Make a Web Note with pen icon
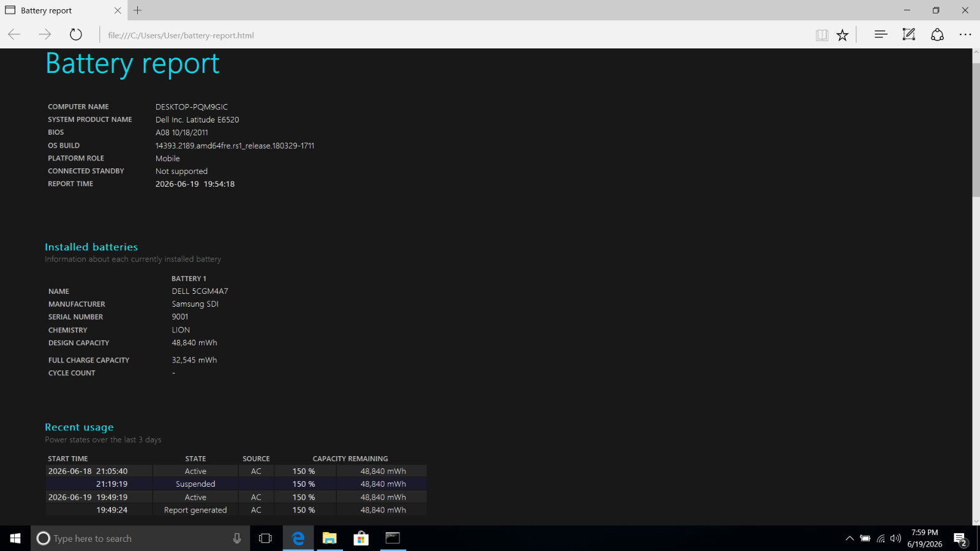Screen dimensions: 980x551 tap(909, 35)
